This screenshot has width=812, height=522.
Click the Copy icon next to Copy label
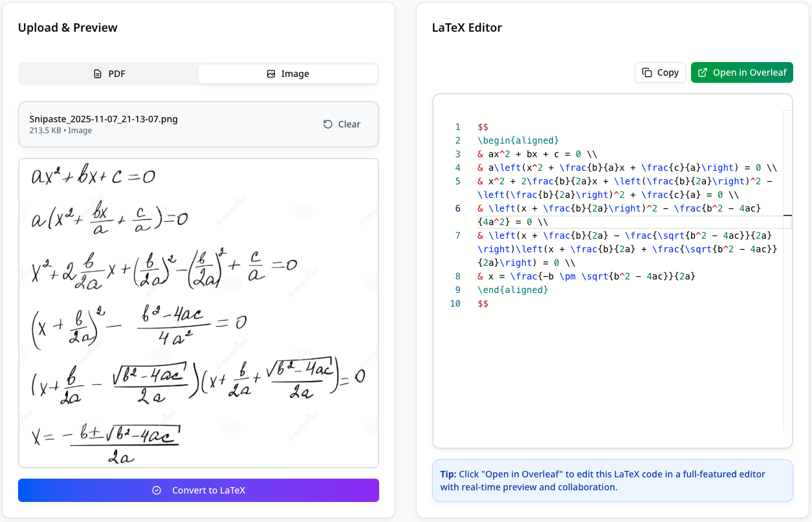(x=648, y=72)
